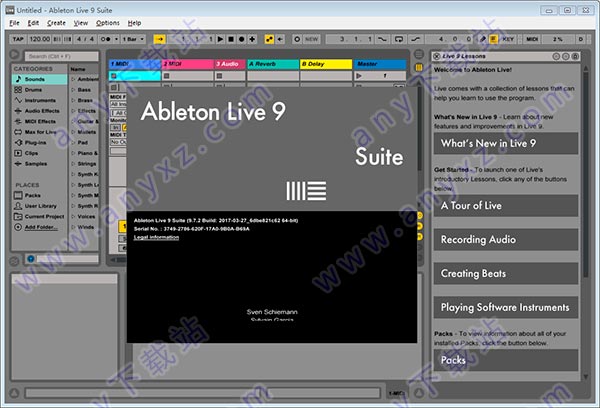The height and width of the screenshot is (408, 600).
Task: Select the Clips category icon
Action: coord(18,153)
